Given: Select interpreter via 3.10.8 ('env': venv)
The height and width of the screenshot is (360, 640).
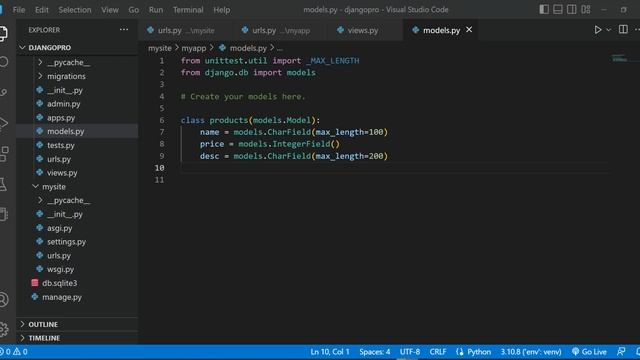Looking at the screenshot, I should (531, 352).
